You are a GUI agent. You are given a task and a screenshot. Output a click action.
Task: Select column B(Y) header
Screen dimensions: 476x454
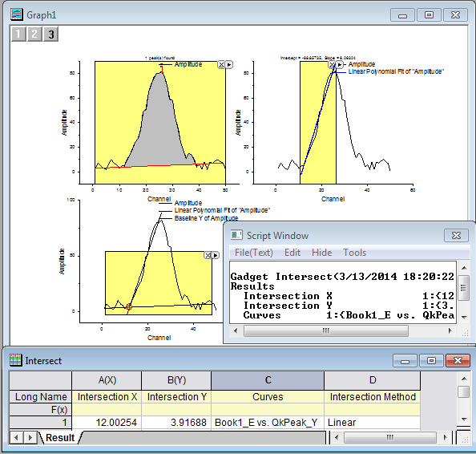[176, 380]
